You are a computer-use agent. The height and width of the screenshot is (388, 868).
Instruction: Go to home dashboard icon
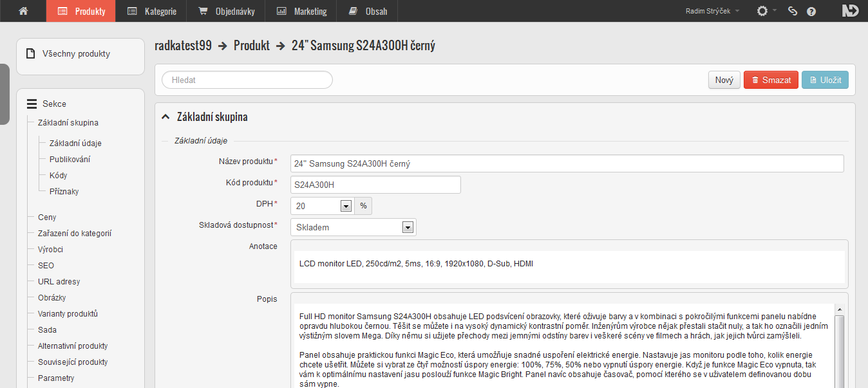pos(23,11)
